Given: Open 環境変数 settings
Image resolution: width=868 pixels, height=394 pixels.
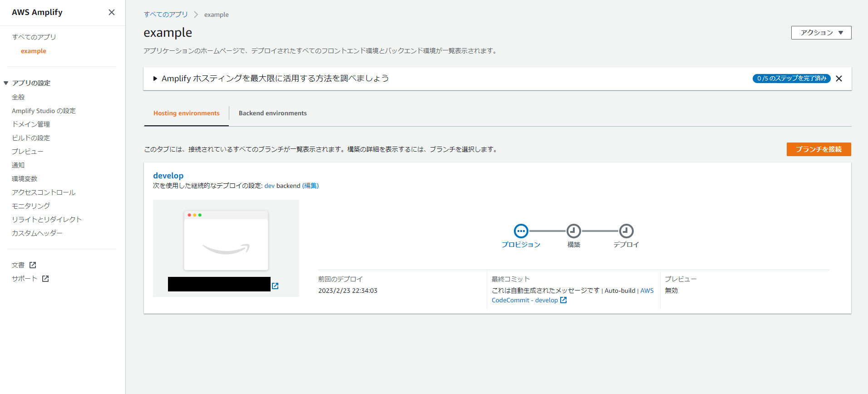Looking at the screenshot, I should tap(25, 179).
